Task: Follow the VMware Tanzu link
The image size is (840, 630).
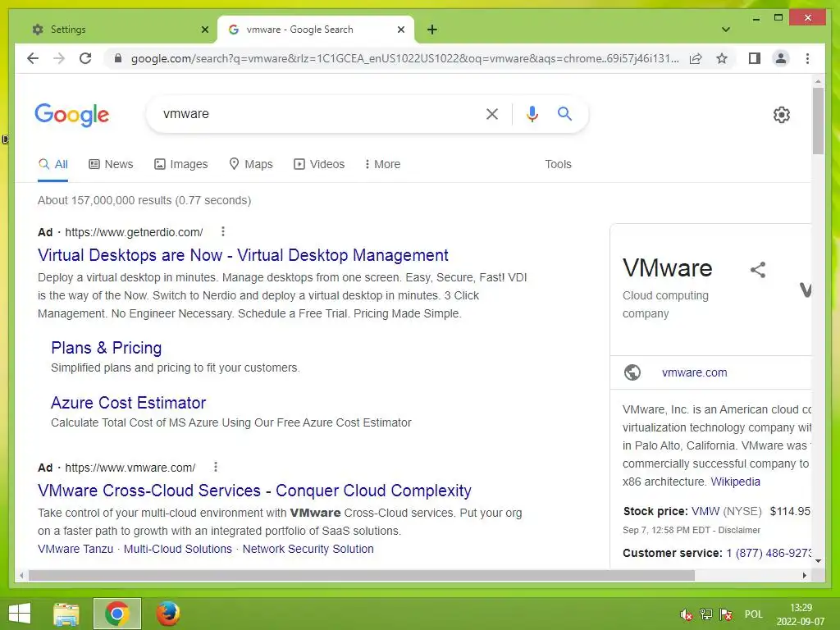Action: (75, 549)
